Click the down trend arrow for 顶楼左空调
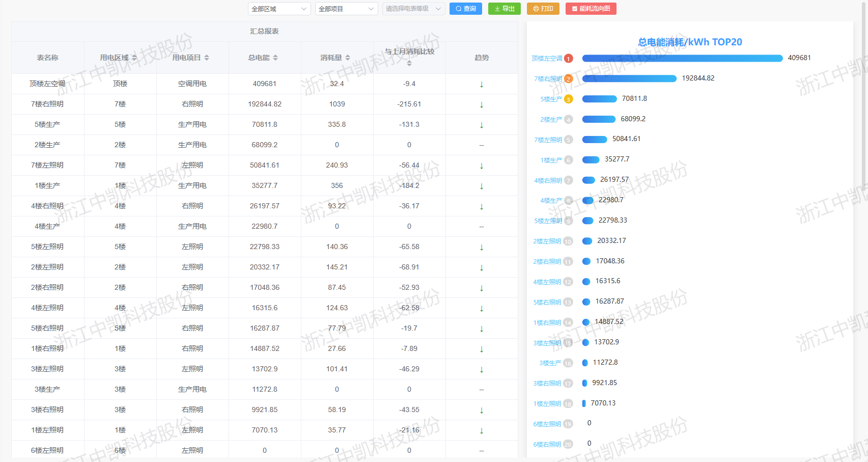868x462 pixels. [x=482, y=84]
